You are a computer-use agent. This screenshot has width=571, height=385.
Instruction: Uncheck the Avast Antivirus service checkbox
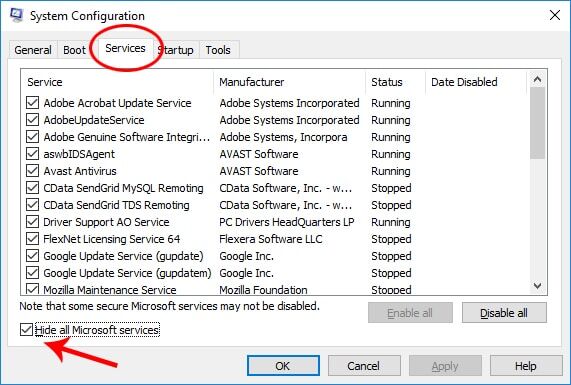click(32, 171)
